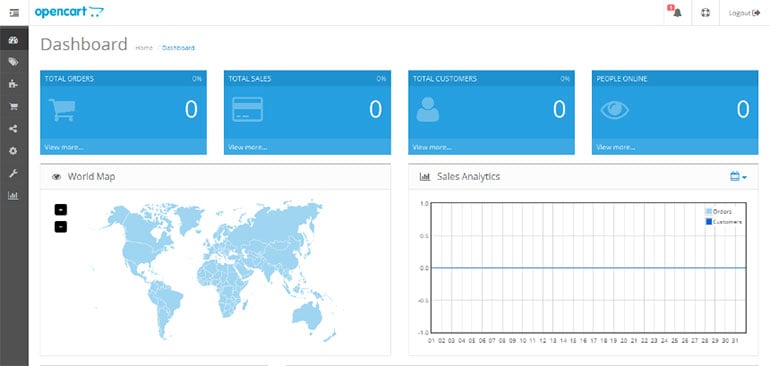The width and height of the screenshot is (770, 366).
Task: Zoom out on the world map
Action: 61,227
